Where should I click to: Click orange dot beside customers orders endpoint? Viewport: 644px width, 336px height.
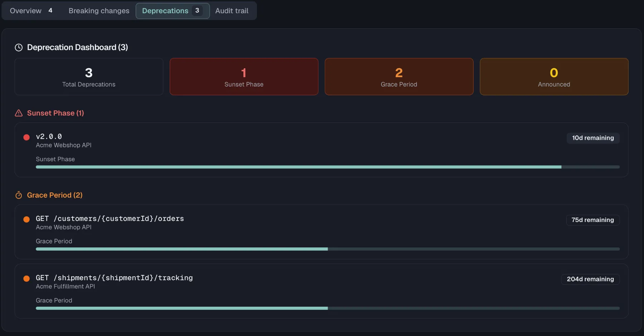pos(26,219)
